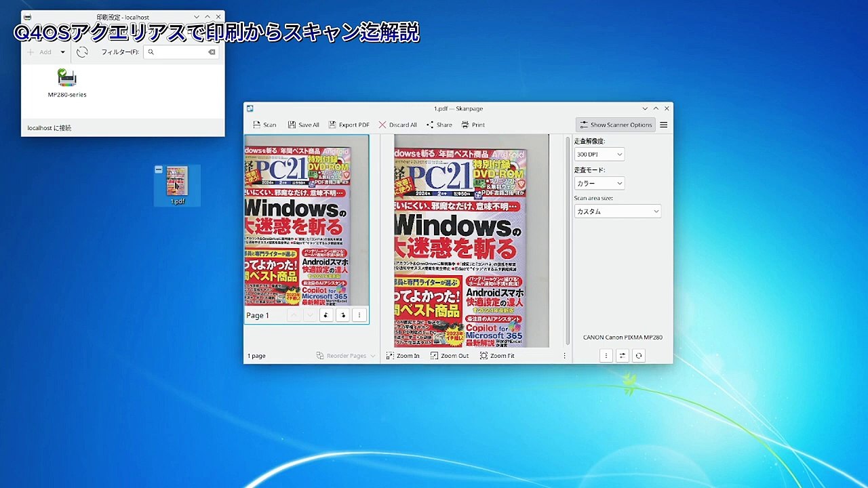
Task: Open scanner device options kebab menu
Action: [606, 355]
